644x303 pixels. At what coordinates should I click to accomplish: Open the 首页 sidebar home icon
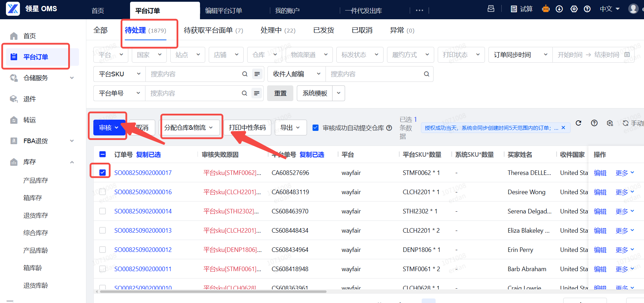[14, 36]
